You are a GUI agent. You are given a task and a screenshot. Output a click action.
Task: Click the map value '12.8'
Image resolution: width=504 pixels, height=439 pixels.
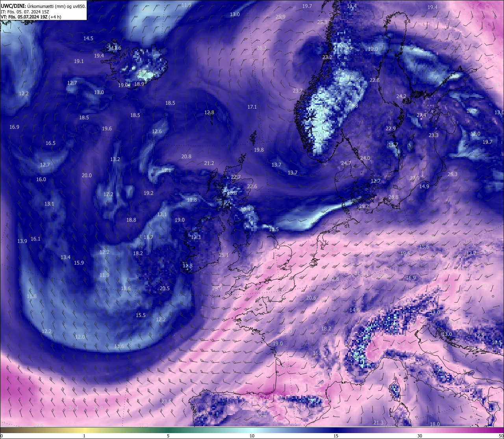209,113
